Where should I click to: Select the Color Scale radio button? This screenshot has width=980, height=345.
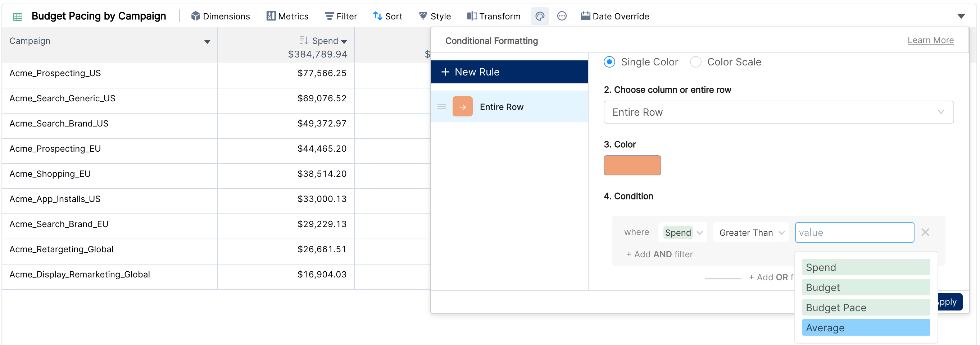point(695,62)
